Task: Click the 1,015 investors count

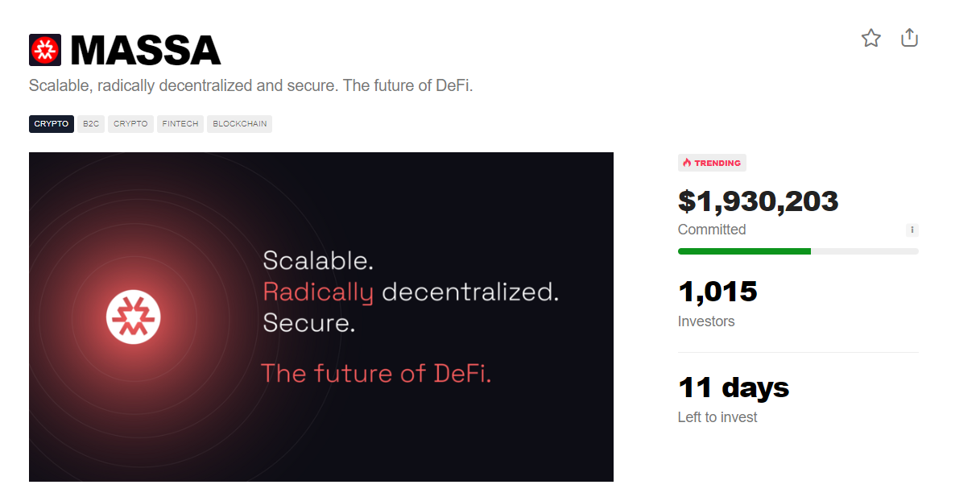Action: pos(717,291)
